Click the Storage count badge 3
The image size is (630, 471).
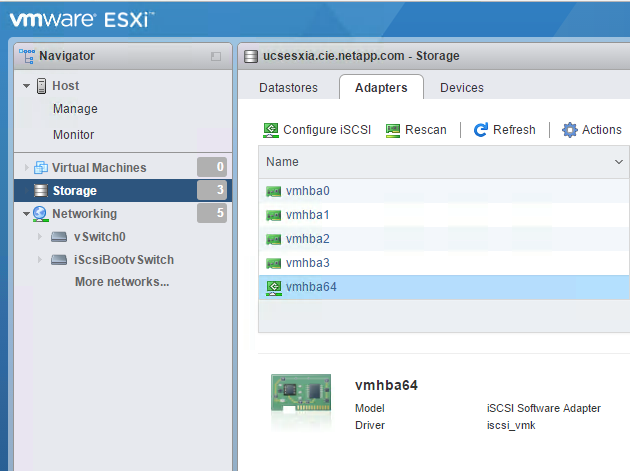(x=212, y=190)
